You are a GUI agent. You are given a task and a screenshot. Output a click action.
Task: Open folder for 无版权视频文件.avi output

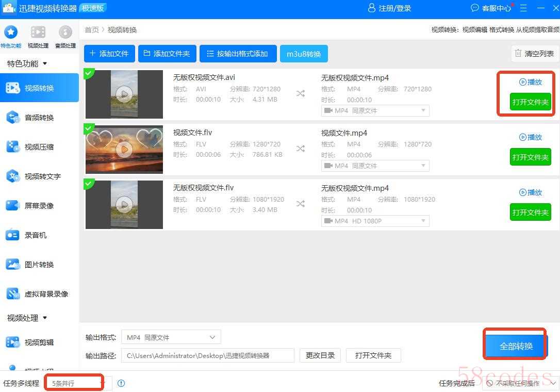pos(531,102)
